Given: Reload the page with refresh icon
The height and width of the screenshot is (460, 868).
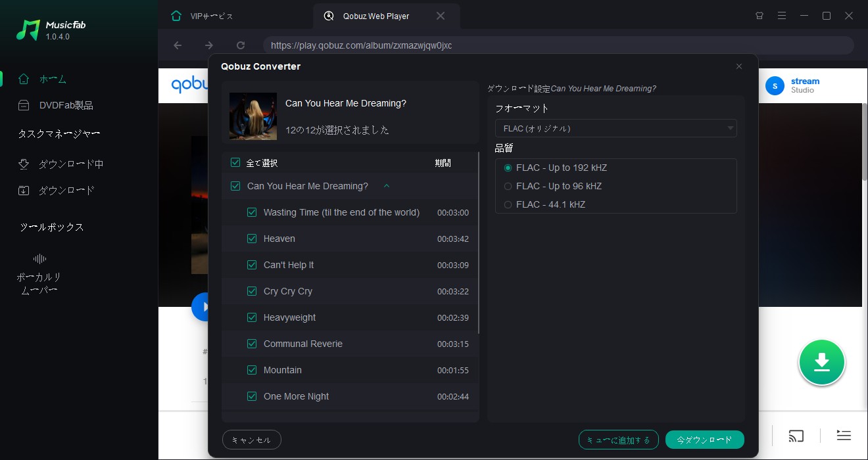Looking at the screenshot, I should click(x=241, y=45).
